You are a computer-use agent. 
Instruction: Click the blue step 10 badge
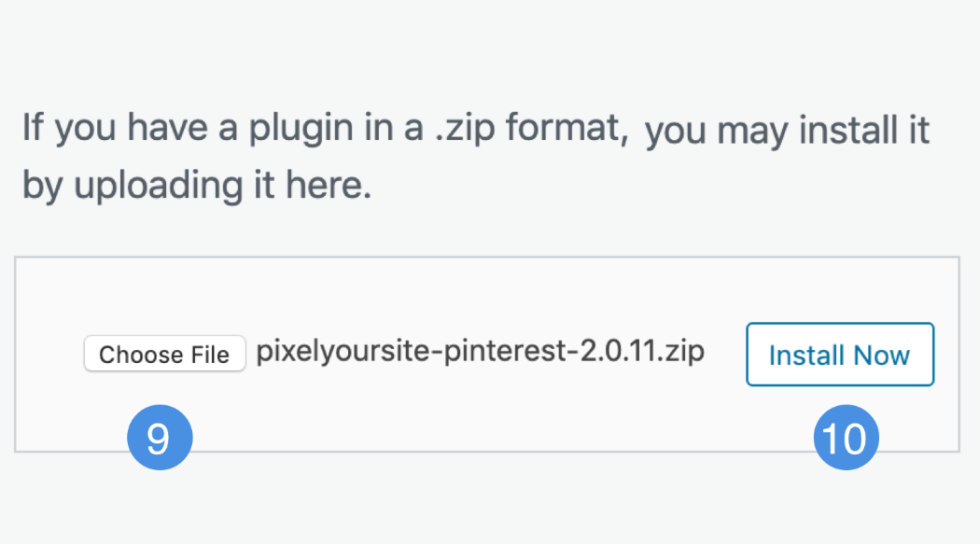(x=847, y=438)
